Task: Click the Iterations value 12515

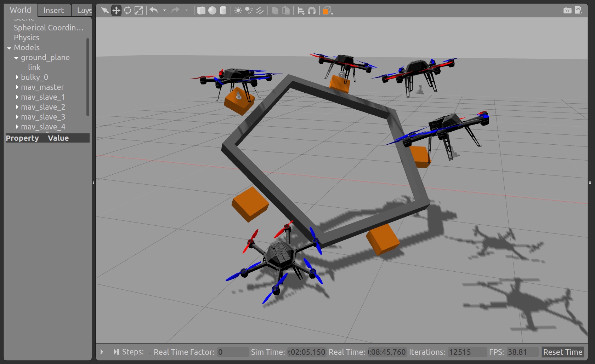Action: point(467,352)
